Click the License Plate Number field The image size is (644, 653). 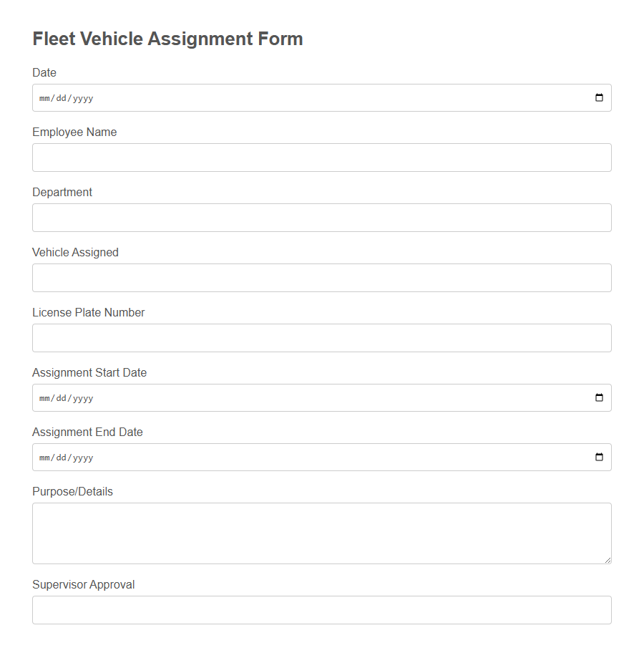pyautogui.click(x=322, y=338)
